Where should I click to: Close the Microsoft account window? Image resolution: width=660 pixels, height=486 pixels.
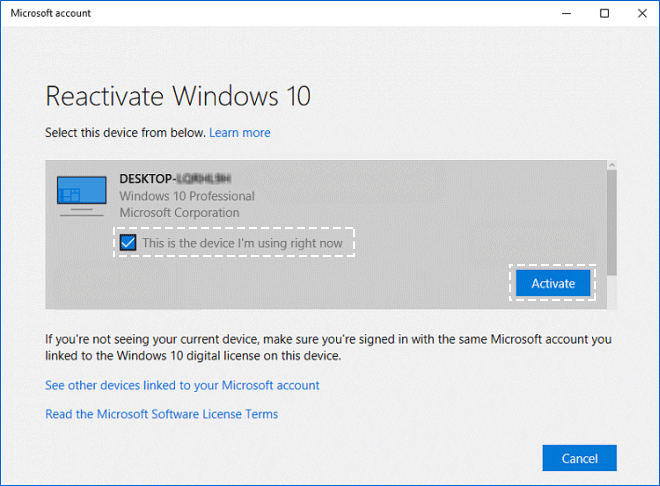click(x=642, y=13)
